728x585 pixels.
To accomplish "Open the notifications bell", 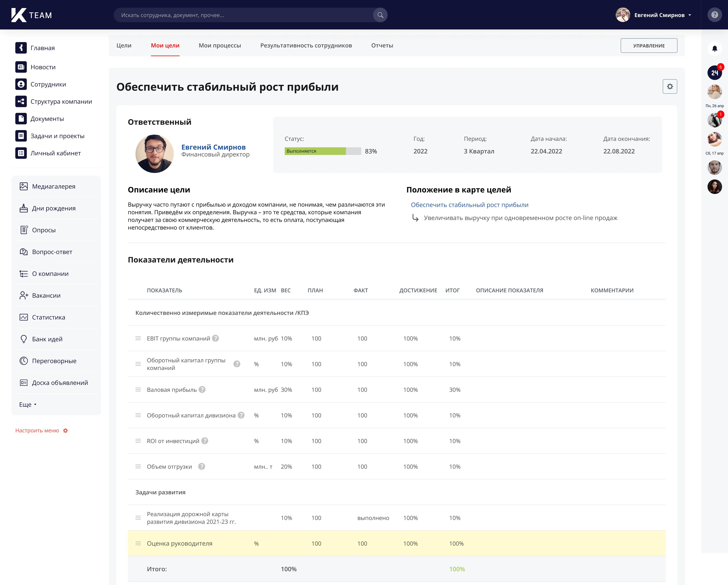I will coord(714,49).
